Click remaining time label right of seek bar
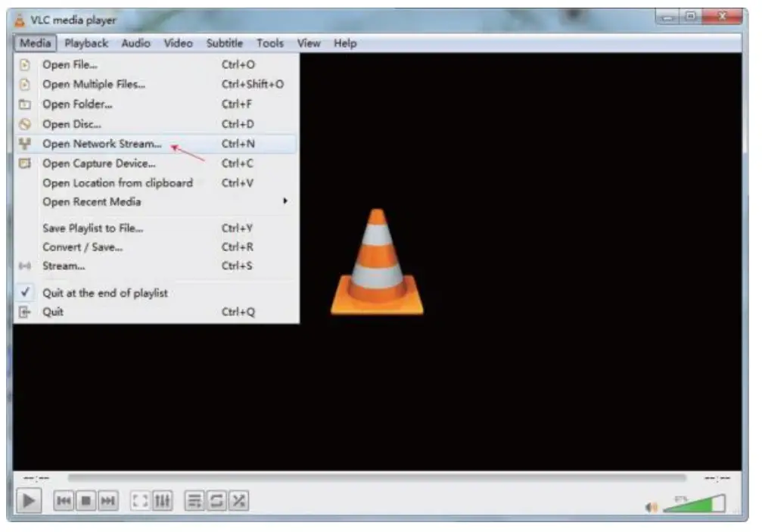762x532 pixels. [717, 478]
